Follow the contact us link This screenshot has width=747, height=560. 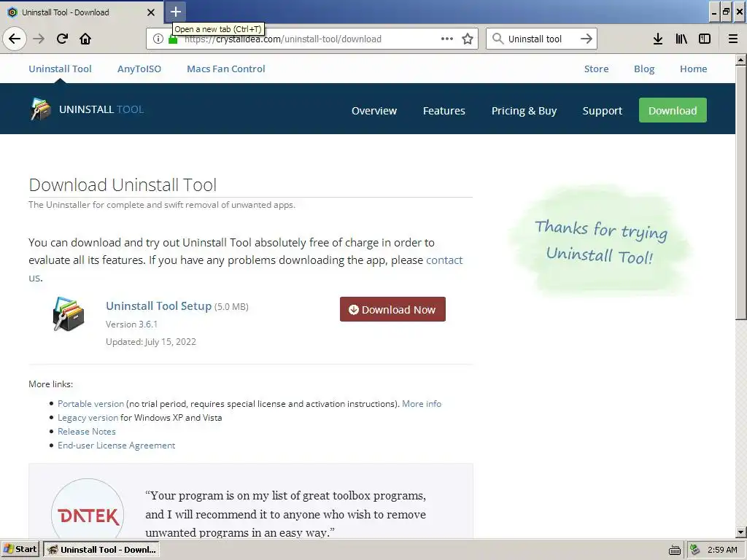[x=444, y=260]
